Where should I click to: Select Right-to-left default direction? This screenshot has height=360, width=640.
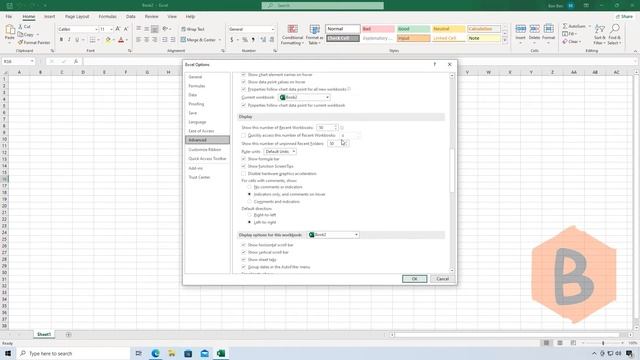pos(249,215)
